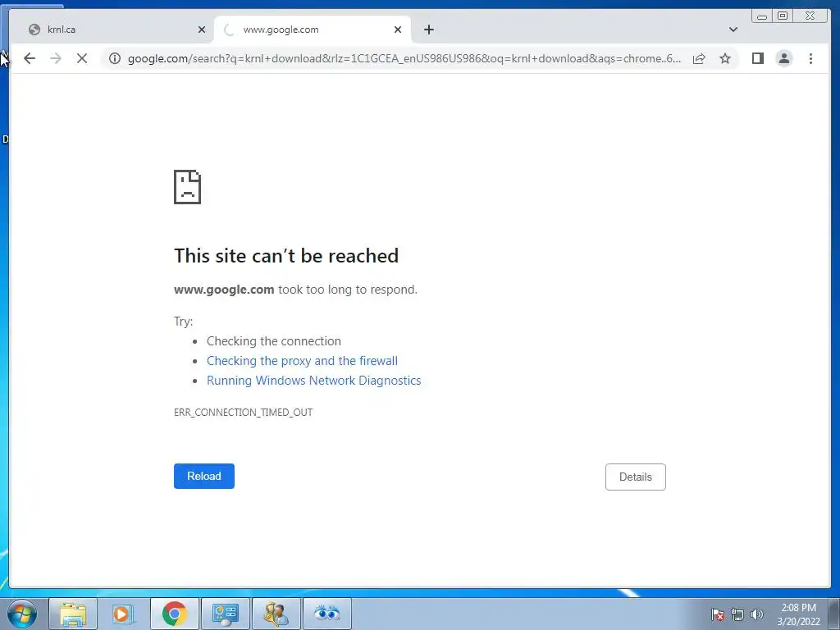840x630 pixels.
Task: Open the blue eyes taskbar application
Action: 327,614
